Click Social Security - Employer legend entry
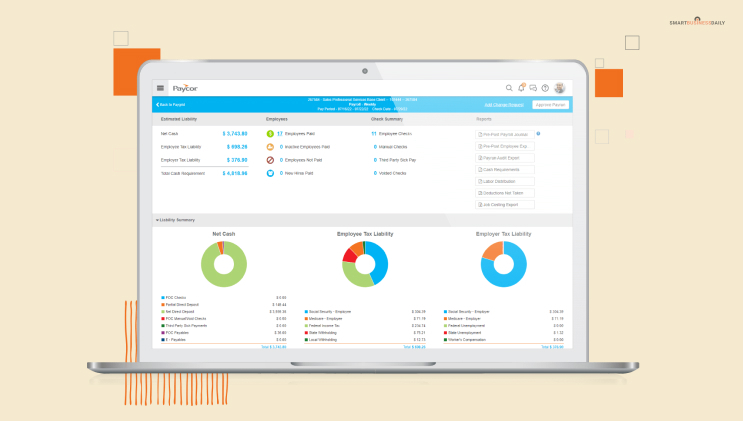 click(467, 312)
